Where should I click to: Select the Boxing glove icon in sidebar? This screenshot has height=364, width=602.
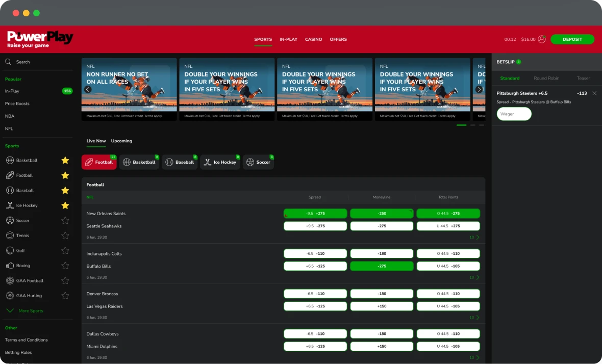point(10,266)
